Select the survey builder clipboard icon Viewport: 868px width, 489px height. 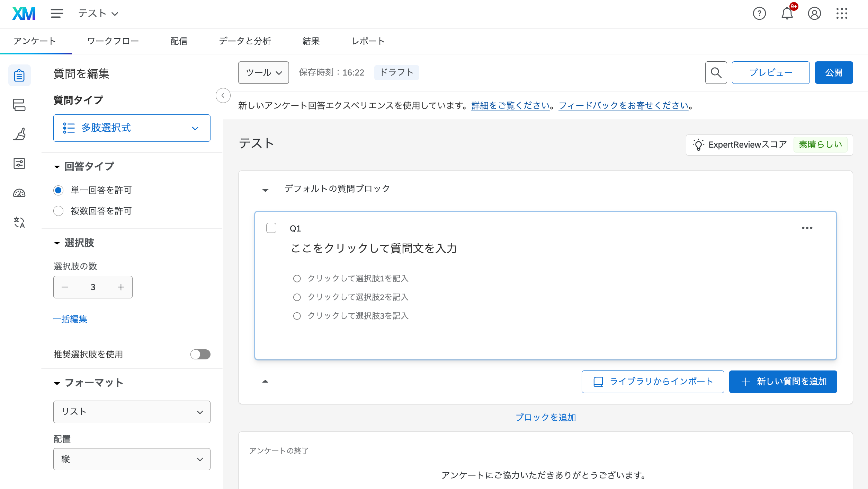(19, 75)
